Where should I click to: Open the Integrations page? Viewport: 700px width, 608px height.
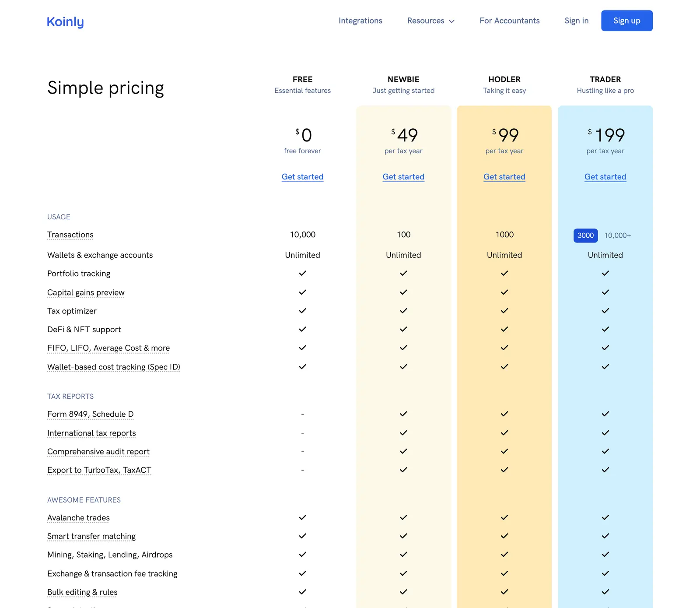click(360, 21)
